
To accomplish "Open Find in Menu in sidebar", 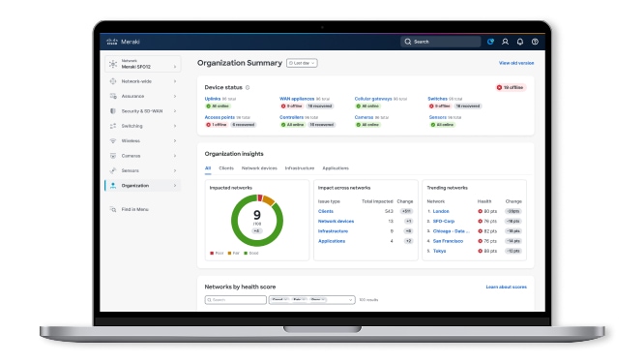I will pos(134,209).
